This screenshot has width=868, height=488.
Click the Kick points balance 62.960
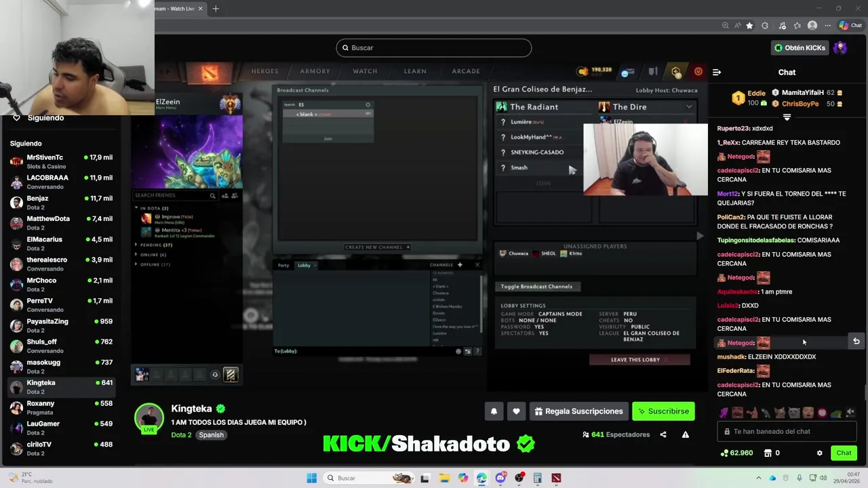click(x=736, y=453)
